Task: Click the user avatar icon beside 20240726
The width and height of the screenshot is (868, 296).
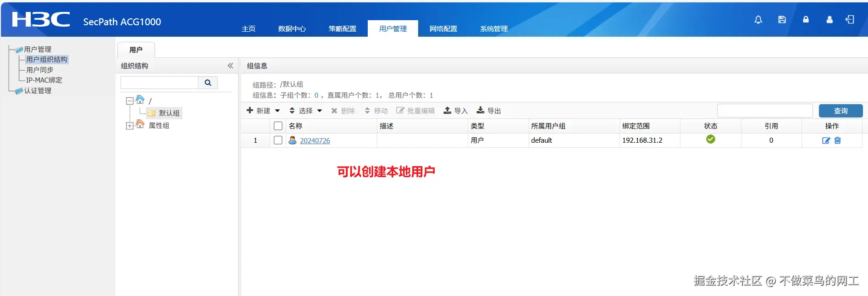Action: (x=293, y=140)
